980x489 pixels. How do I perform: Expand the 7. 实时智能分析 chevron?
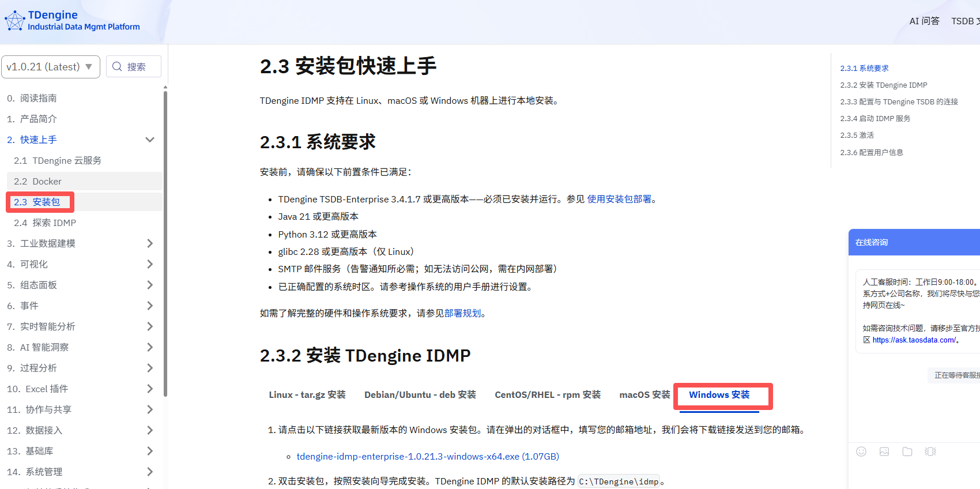(150, 326)
